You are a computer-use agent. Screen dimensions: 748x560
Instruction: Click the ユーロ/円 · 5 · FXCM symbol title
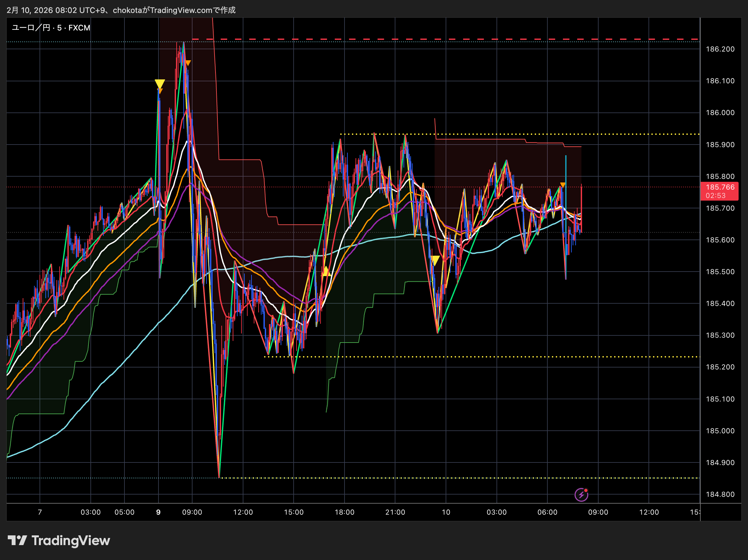[x=51, y=28]
